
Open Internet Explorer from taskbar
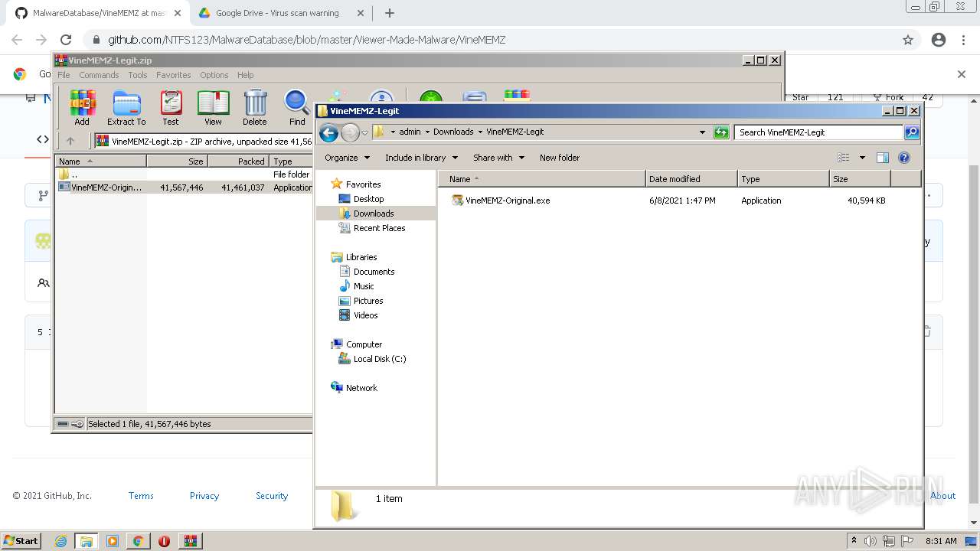pos(61,541)
